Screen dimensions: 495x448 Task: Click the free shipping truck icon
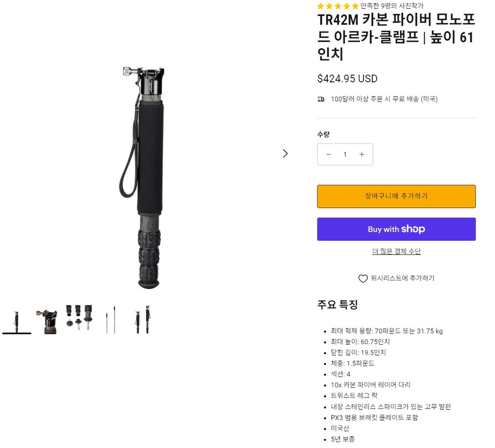tap(321, 99)
